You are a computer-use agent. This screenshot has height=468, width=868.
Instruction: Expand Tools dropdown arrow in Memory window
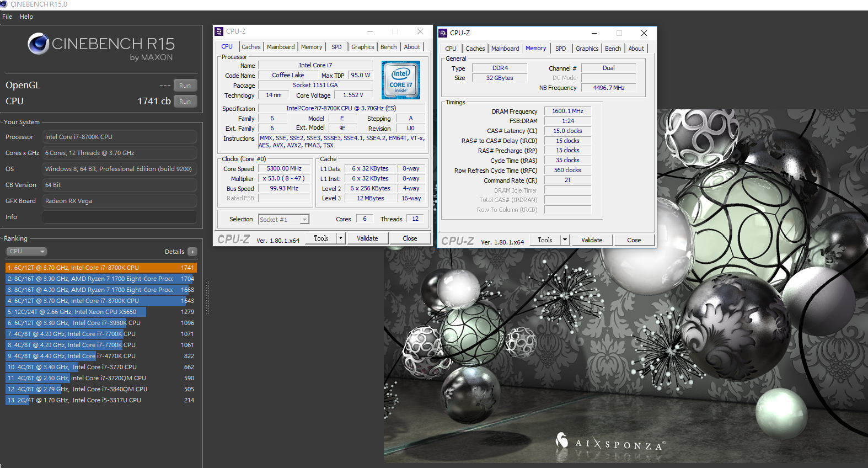(x=565, y=240)
